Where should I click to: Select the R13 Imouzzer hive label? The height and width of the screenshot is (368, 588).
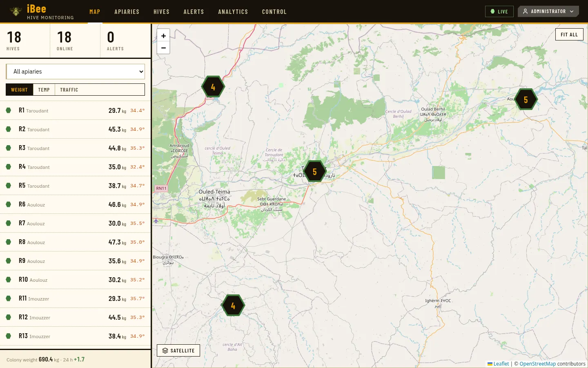(34, 336)
